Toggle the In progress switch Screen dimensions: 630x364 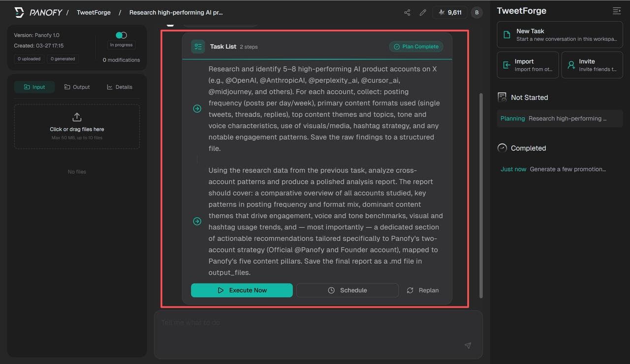tap(121, 35)
